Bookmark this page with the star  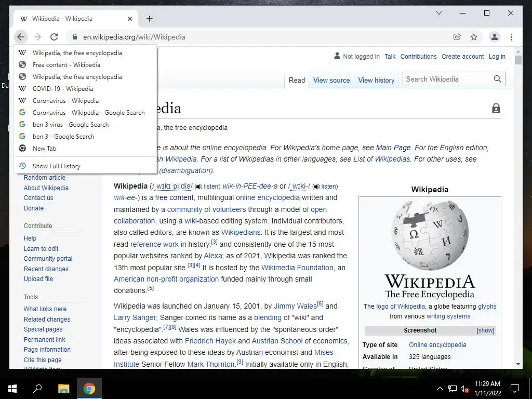tap(474, 37)
